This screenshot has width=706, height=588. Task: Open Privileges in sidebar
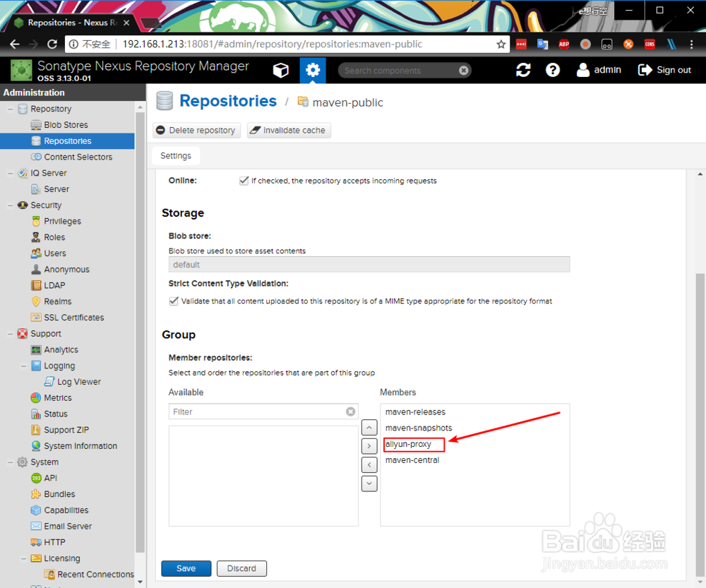click(63, 221)
